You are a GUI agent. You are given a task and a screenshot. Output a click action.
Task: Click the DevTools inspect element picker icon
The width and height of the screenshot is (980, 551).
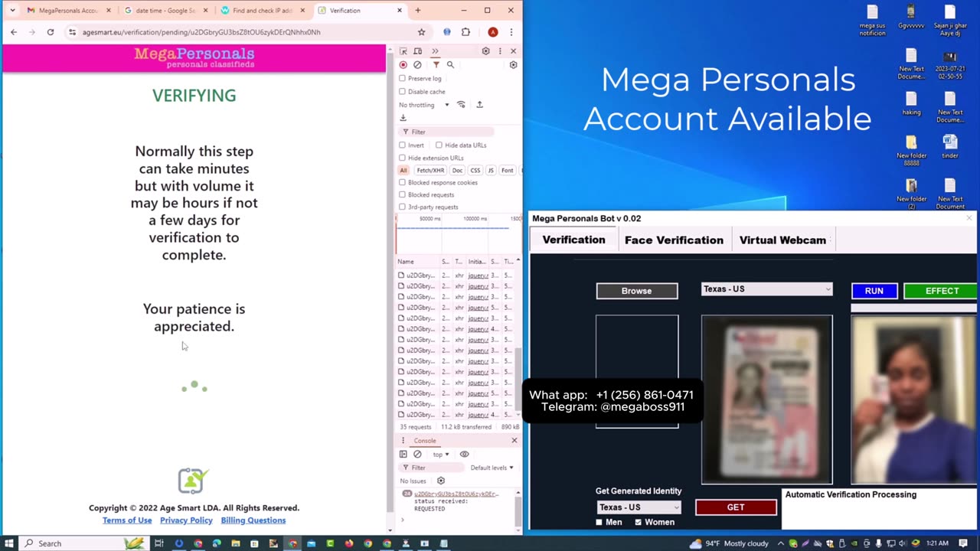click(403, 51)
